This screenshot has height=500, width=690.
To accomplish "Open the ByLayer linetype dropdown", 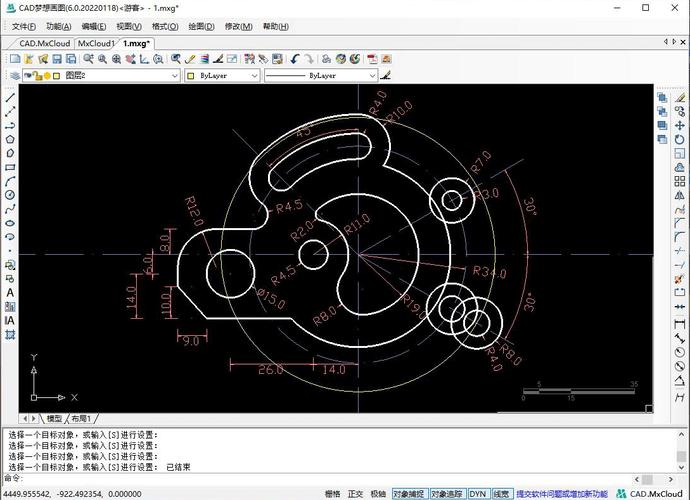I will click(x=372, y=76).
